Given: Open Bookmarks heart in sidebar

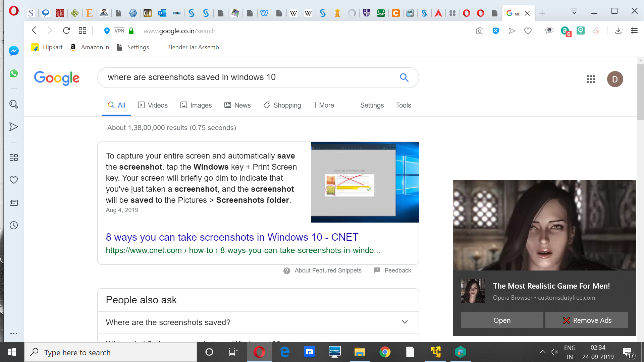Looking at the screenshot, I should click(x=14, y=180).
